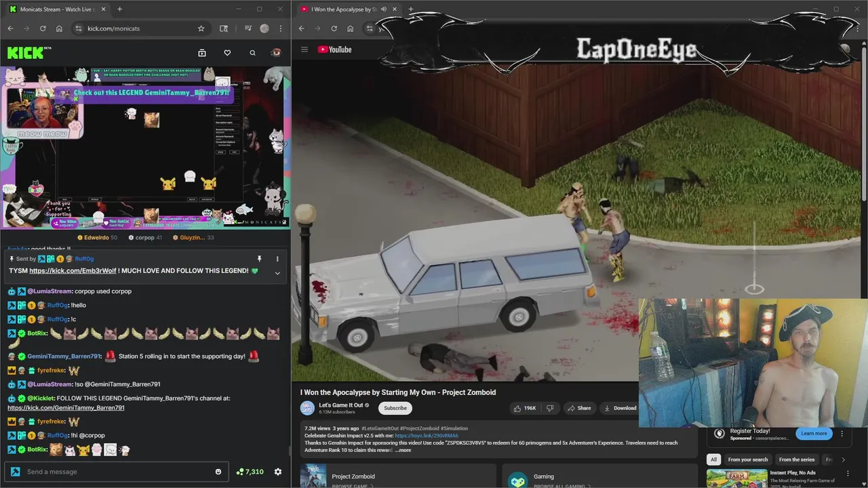The height and width of the screenshot is (488, 868).
Task: Subscribe to Let's Game It Out
Action: pos(395,408)
